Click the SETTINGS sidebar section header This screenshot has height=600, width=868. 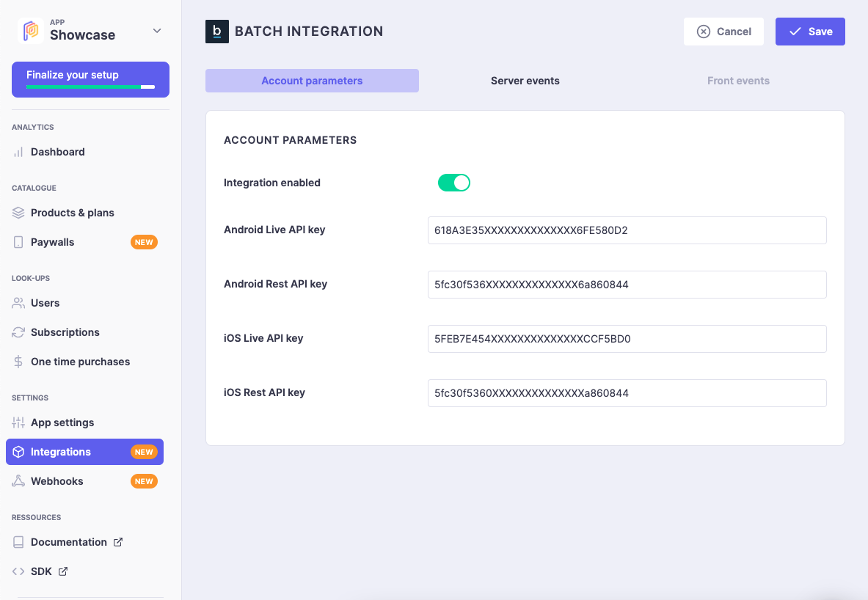(30, 398)
